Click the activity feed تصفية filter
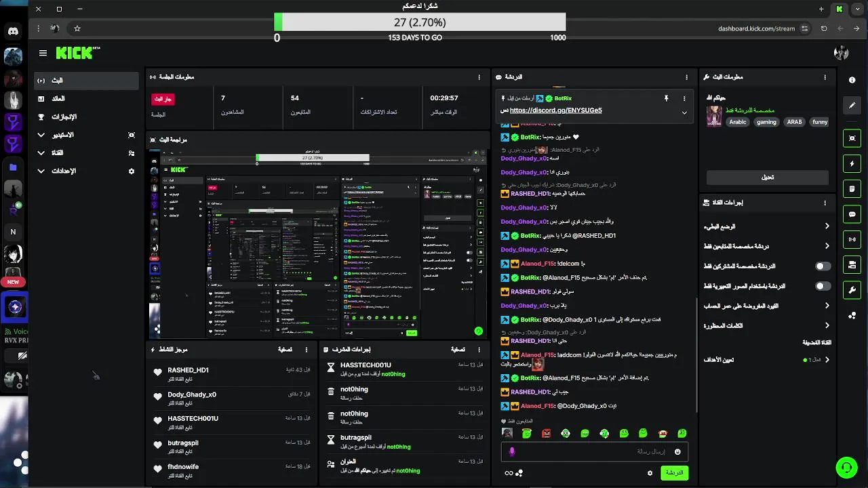Screen dimensions: 868x488 tap(285, 350)
